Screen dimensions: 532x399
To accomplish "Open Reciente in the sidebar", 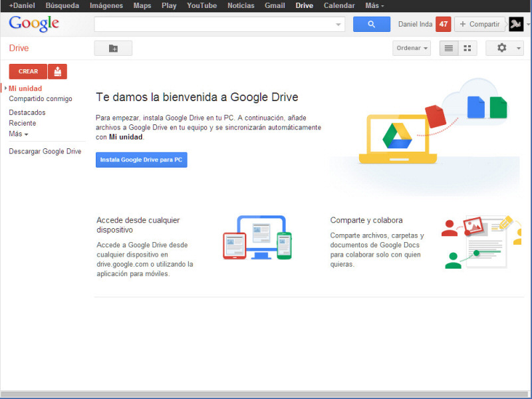I will (x=23, y=123).
